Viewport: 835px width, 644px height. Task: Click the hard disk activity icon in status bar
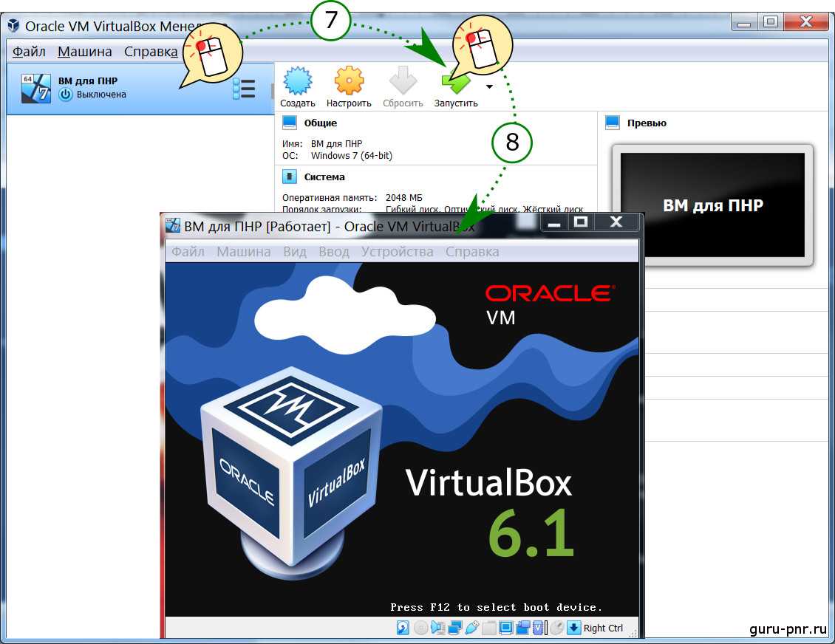click(403, 628)
